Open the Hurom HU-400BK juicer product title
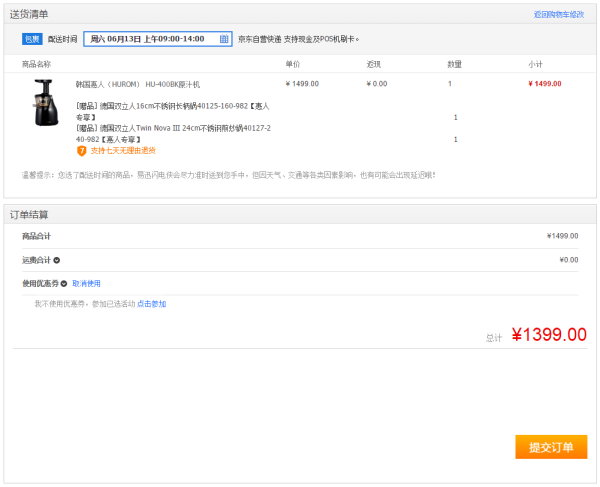Screen dimensions: 600x487 pyautogui.click(x=138, y=84)
